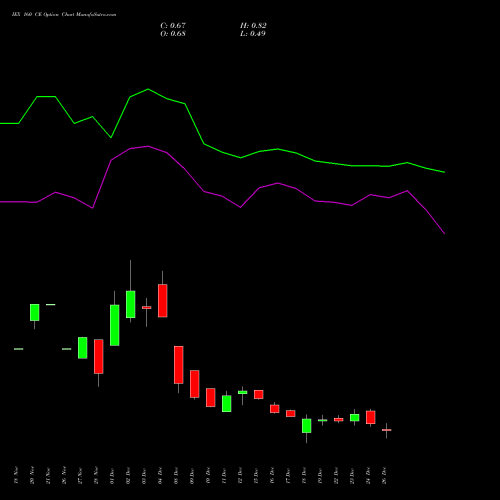Image resolution: width=500 pixels, height=500 pixels.
Task: Click the '08 Dec' date label
Action: tap(176, 475)
